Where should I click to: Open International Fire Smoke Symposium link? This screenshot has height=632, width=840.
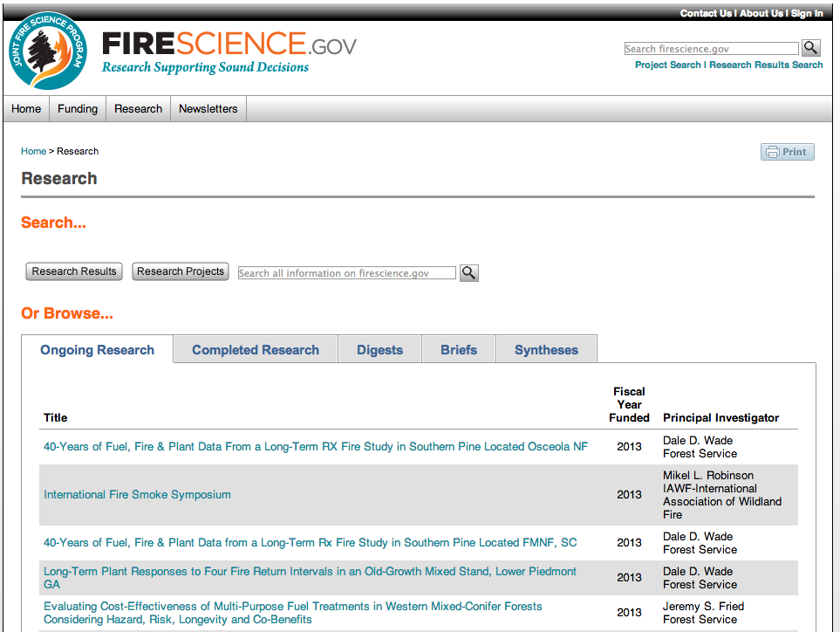coord(137,495)
